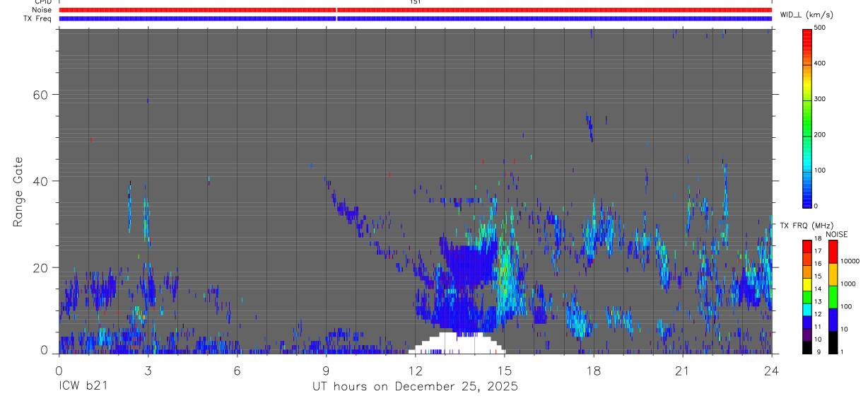Image resolution: width=868 pixels, height=401 pixels.
Task: Click the red 17-18 MHz frequency swatch
Action: click(x=807, y=246)
